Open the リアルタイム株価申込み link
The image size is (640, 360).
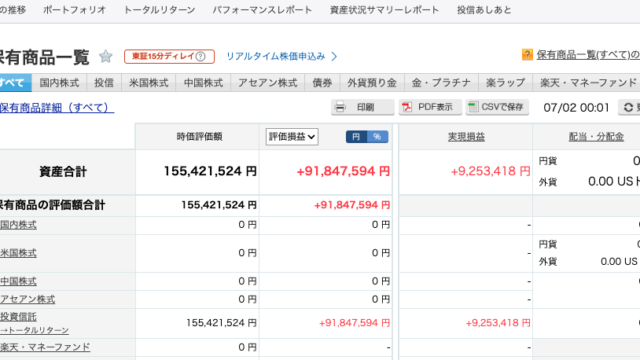(x=276, y=56)
